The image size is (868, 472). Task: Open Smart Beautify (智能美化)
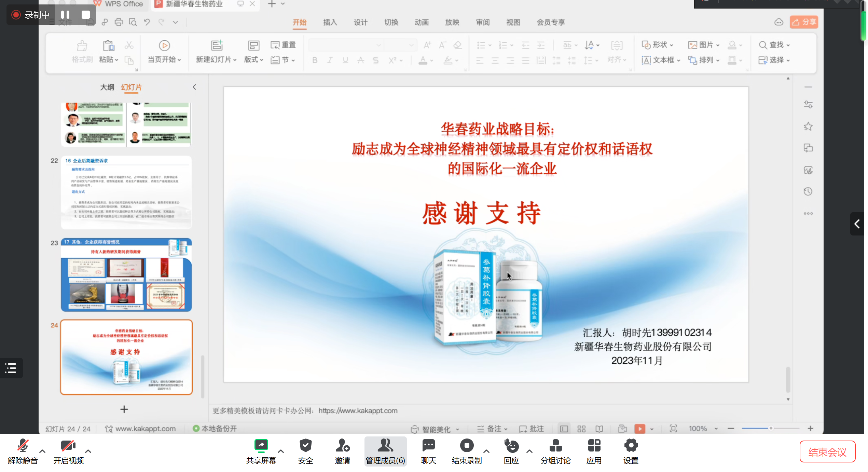point(435,429)
